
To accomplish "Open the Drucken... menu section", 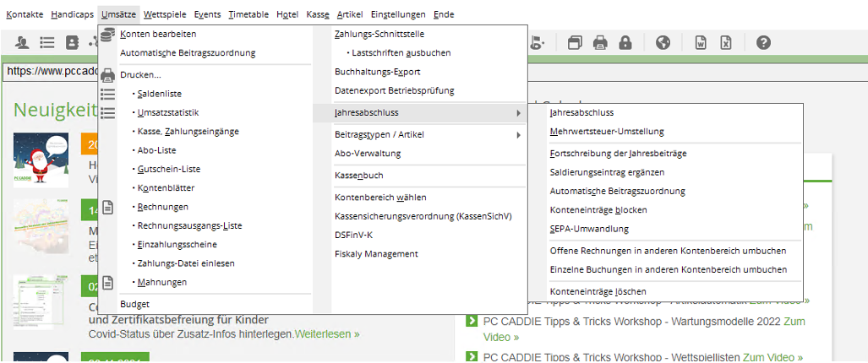I will point(140,74).
